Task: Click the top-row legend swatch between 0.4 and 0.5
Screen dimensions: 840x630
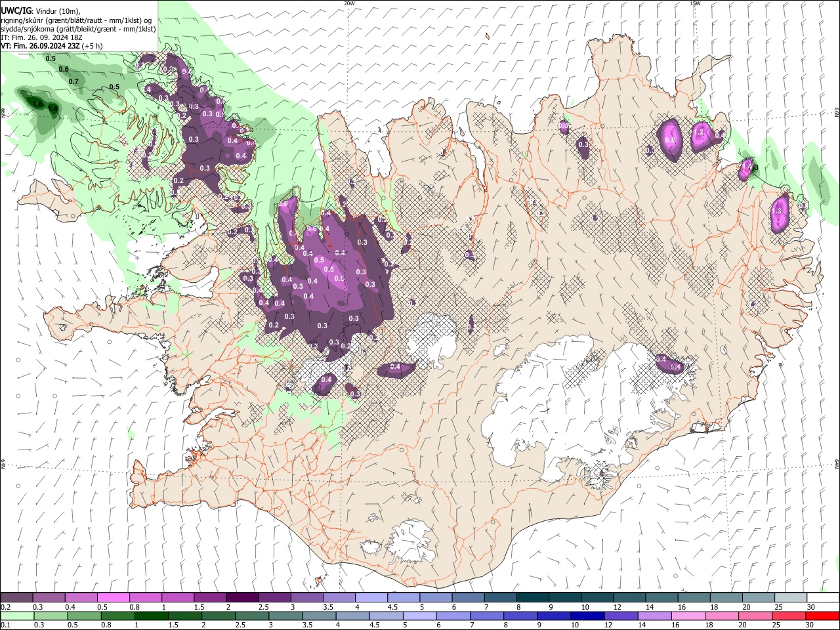Action: (81, 598)
